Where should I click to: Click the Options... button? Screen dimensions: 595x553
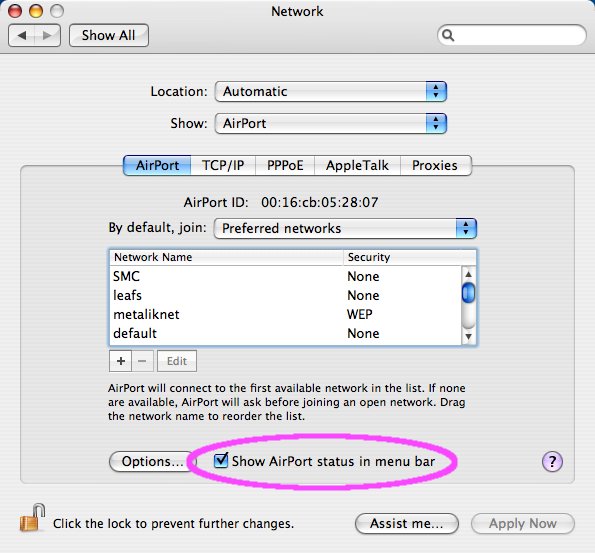[x=152, y=462]
